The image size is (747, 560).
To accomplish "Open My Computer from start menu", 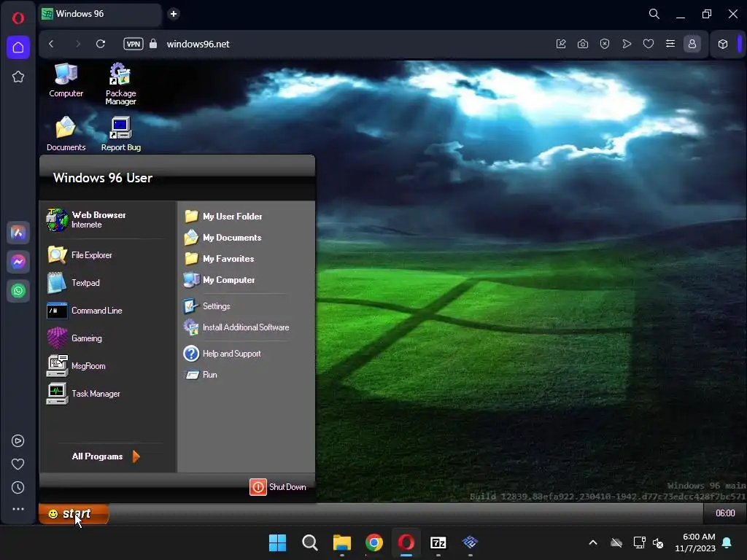I will [x=219, y=279].
